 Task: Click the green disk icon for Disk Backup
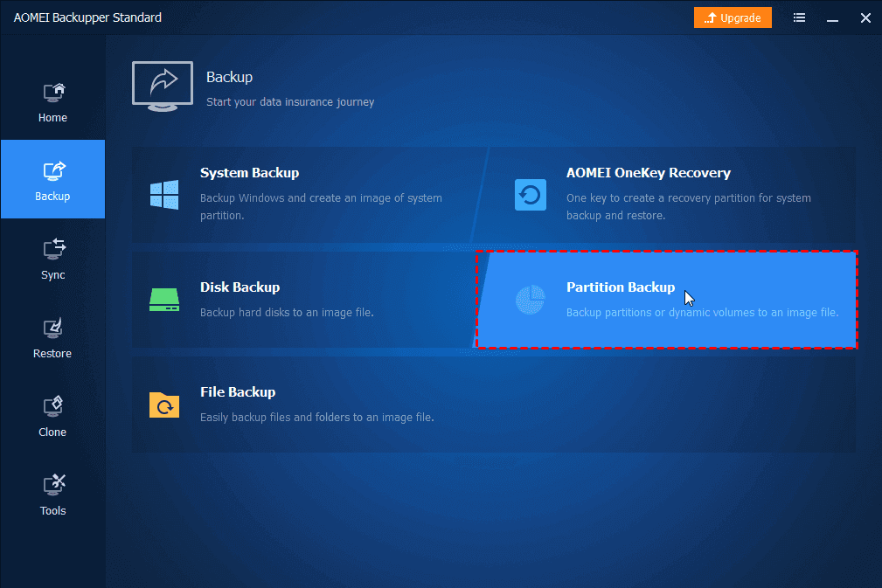pos(164,300)
